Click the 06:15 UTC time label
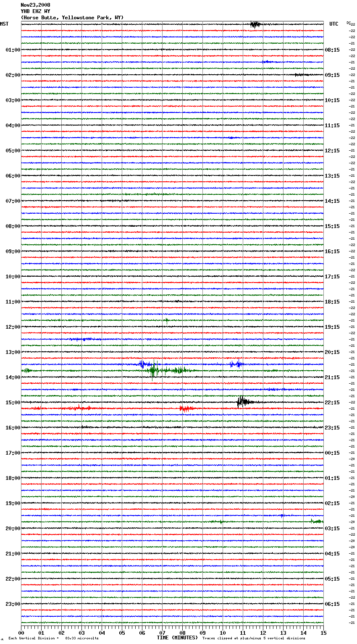This screenshot has height=644, width=357. [x=332, y=604]
